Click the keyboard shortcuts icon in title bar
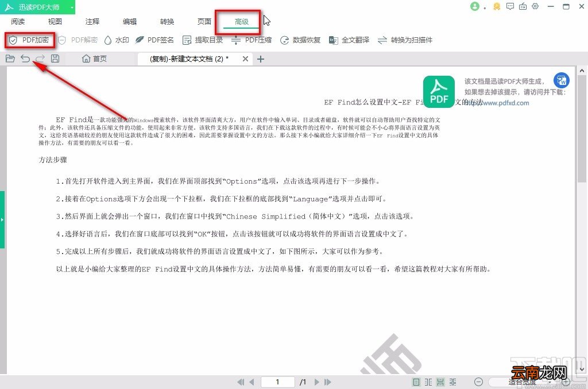The image size is (588, 389). 523,6
